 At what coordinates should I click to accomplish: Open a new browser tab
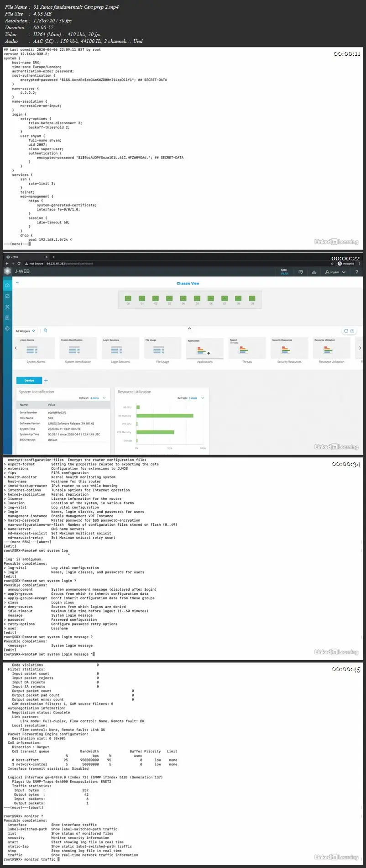pyautogui.click(x=53, y=257)
